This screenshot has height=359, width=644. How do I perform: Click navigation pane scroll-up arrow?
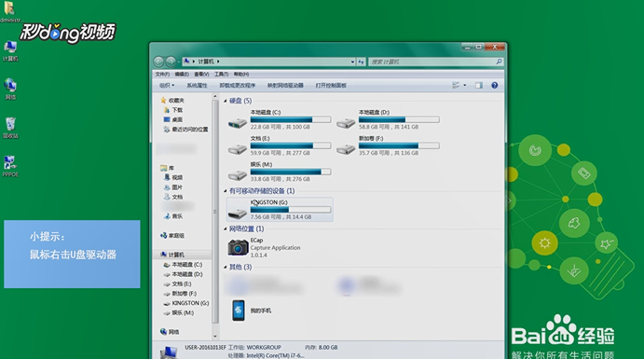click(214, 97)
